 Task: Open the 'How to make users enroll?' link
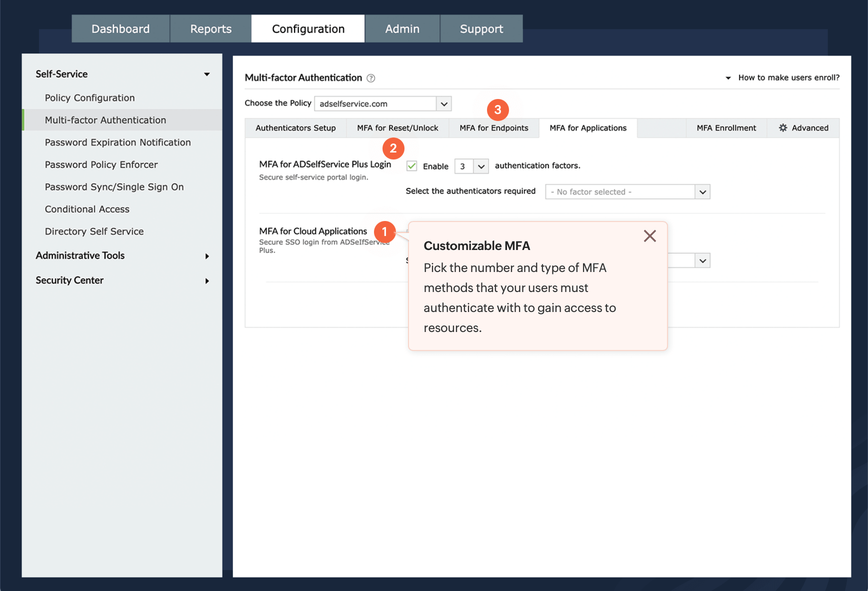[x=789, y=77]
